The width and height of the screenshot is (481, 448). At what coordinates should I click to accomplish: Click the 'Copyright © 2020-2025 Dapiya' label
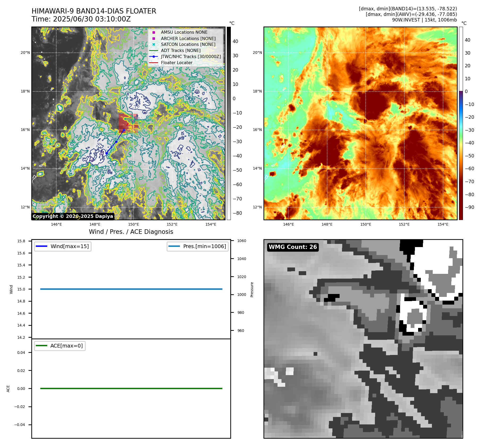pyautogui.click(x=73, y=216)
